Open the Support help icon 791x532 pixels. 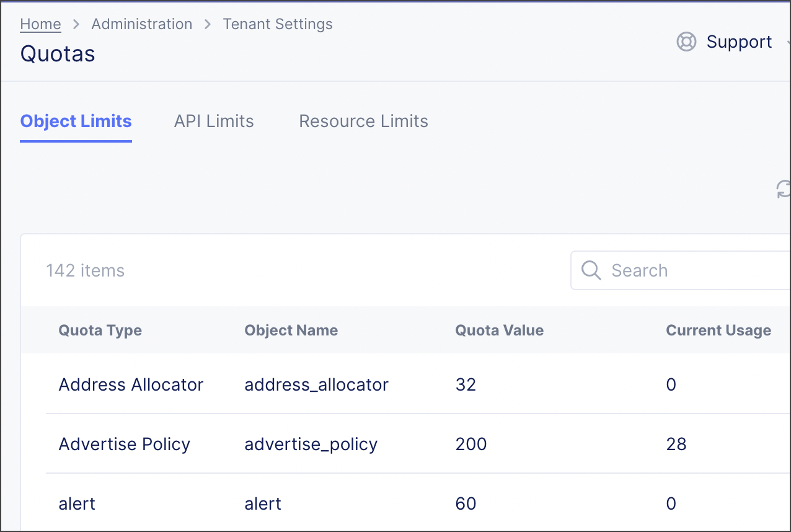686,42
